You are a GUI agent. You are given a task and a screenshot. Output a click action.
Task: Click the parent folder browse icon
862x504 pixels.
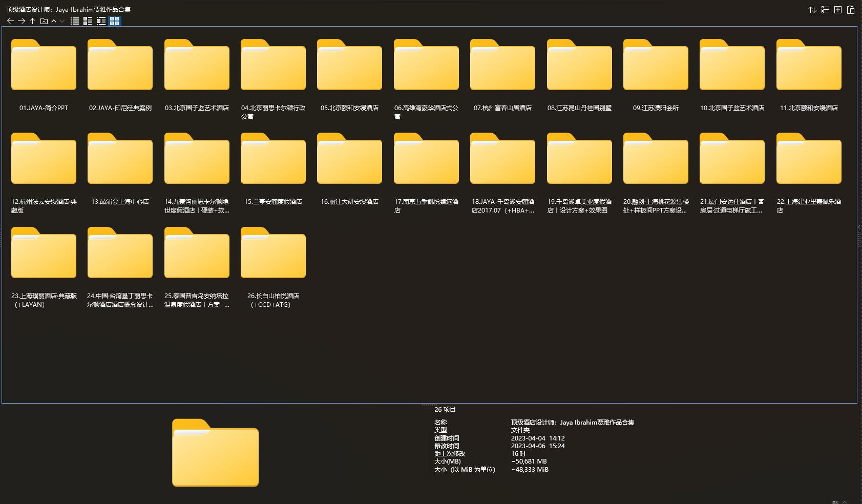44,21
